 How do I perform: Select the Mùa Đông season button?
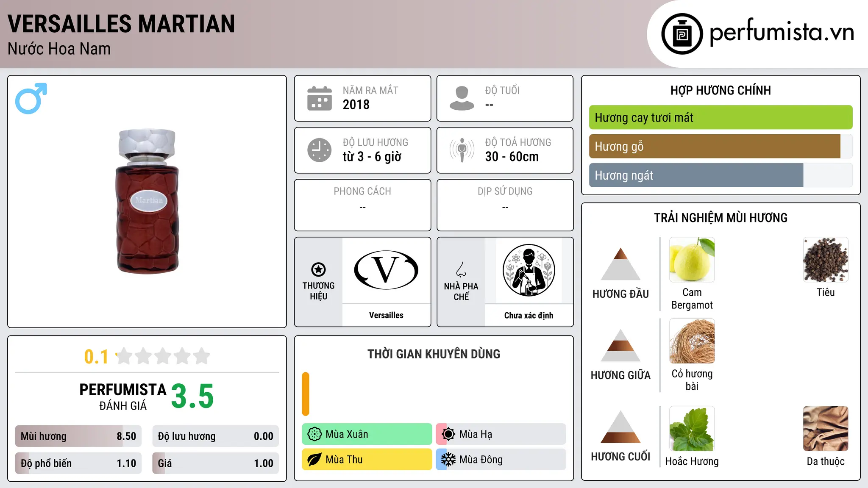tap(501, 460)
